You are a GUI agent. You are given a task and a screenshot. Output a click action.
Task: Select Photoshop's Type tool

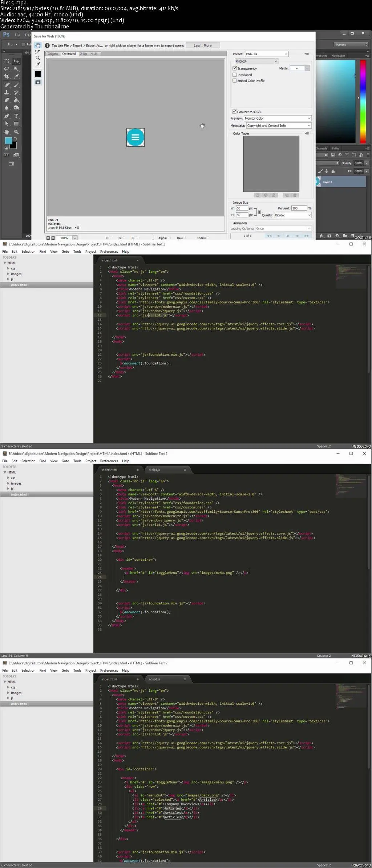[16, 116]
